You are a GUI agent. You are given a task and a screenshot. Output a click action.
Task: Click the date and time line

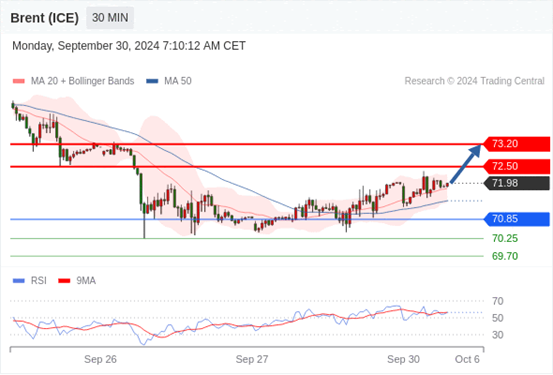click(x=129, y=46)
